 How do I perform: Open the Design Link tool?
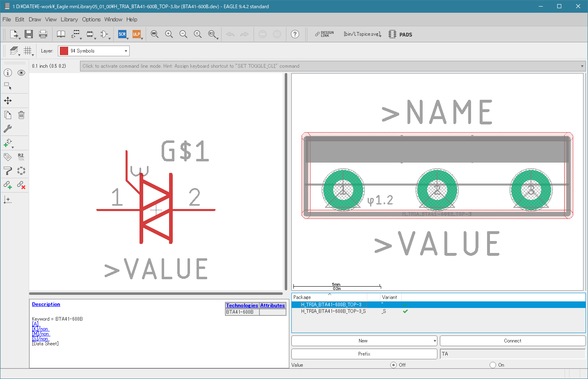click(x=324, y=34)
